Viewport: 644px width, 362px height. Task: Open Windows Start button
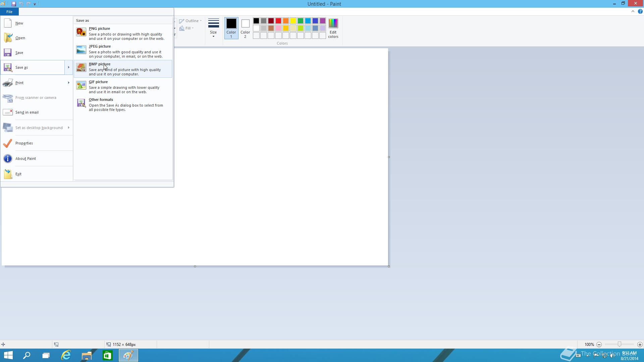click(x=8, y=355)
